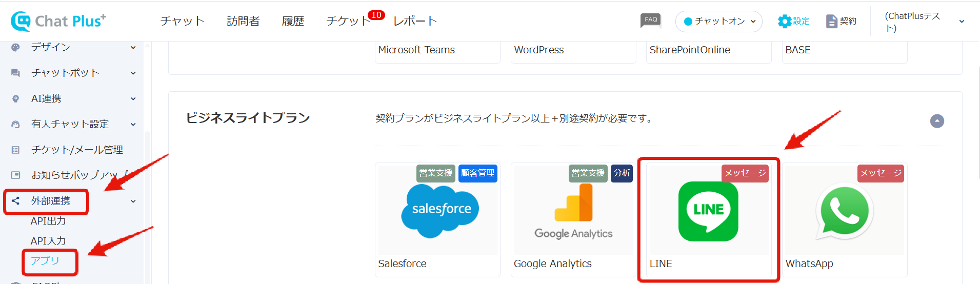
Task: Open 設定 link in header
Action: tap(801, 21)
